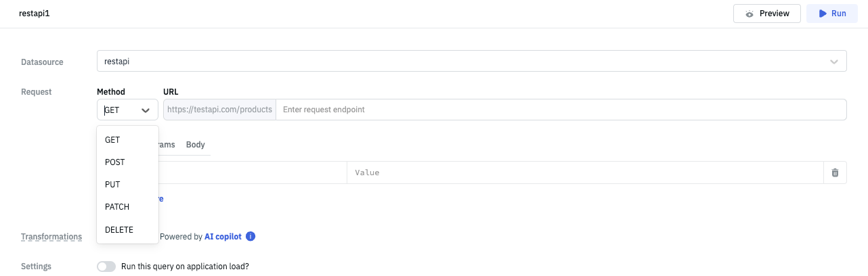Viewport: 868px width, 276px height.
Task: Click the AI copilot info icon
Action: 251,237
